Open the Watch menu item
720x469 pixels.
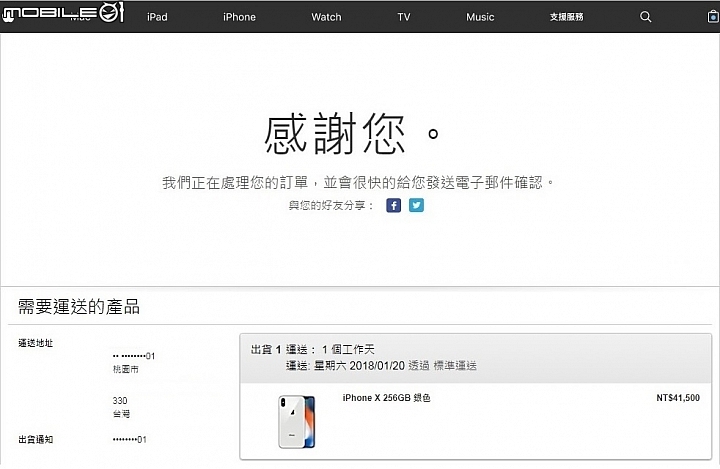click(x=326, y=17)
